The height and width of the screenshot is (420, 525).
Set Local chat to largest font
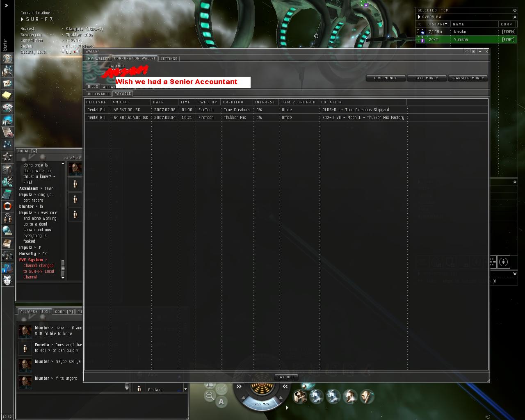pyautogui.click(x=79, y=157)
